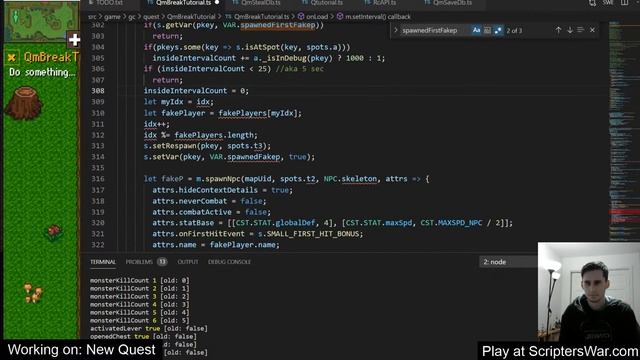Click 'src' in the breadcrumb path

[x=93, y=17]
